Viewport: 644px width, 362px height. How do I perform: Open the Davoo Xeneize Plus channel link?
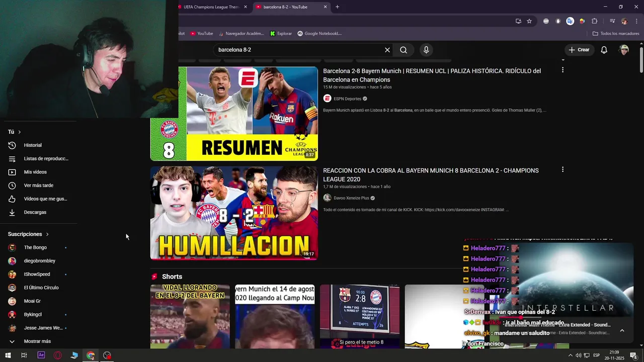[351, 198]
